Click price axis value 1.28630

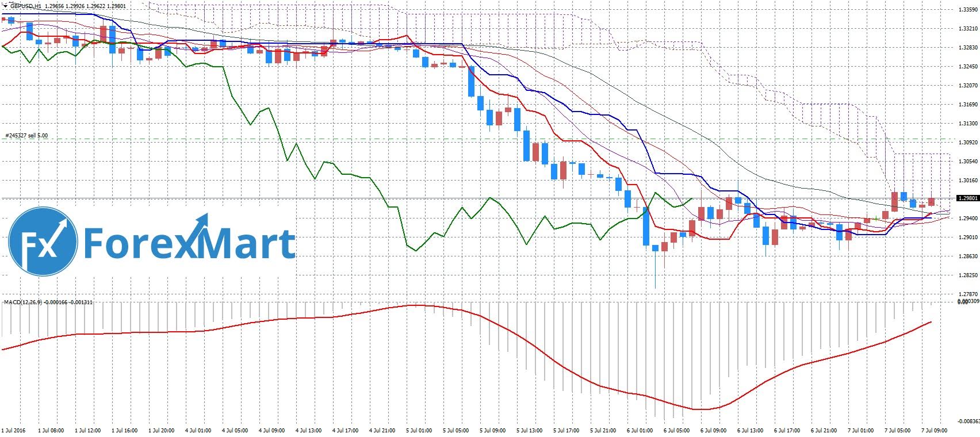tap(967, 256)
